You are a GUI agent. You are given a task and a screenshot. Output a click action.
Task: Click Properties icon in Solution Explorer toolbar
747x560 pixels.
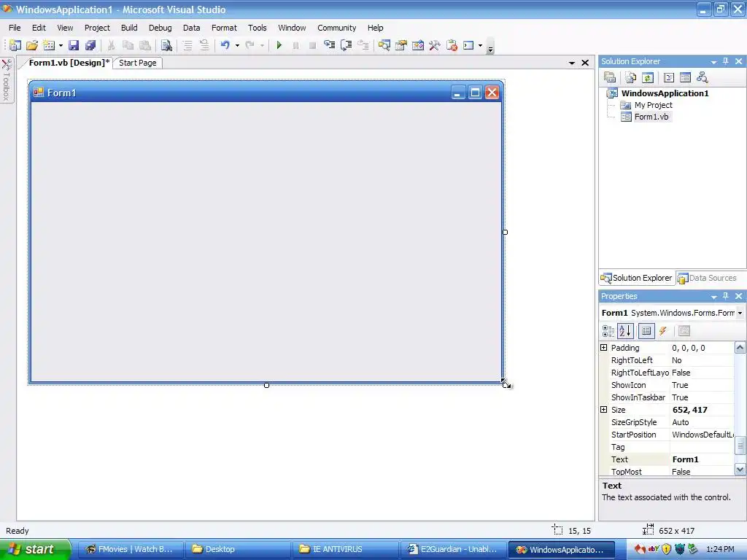tap(609, 77)
